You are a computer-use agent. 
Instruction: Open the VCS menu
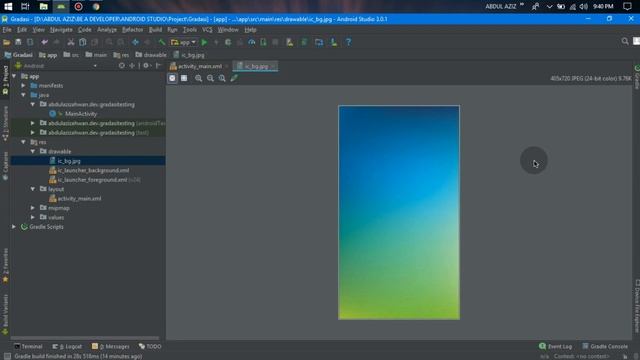tap(207, 30)
